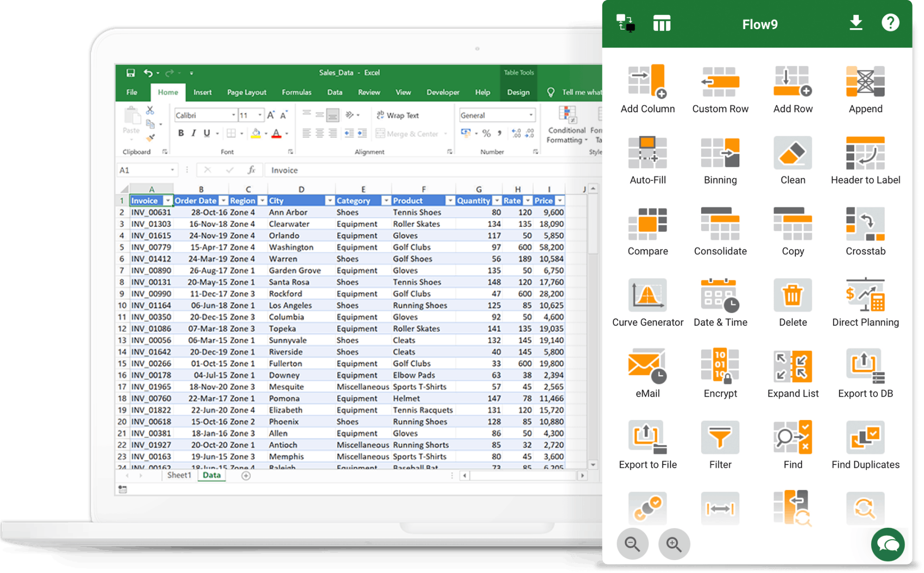Click the Export to DB icon

[x=865, y=366]
